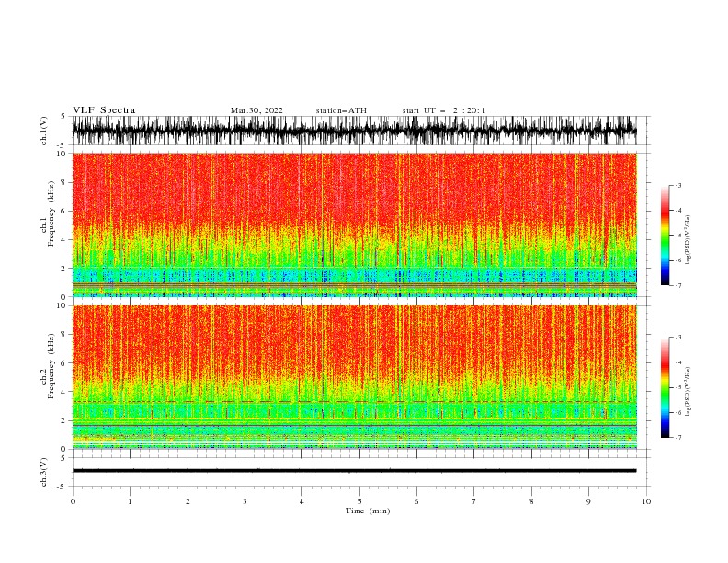
Task: Click the "-5" label on ch.2 color bar
Action: [x=678, y=387]
